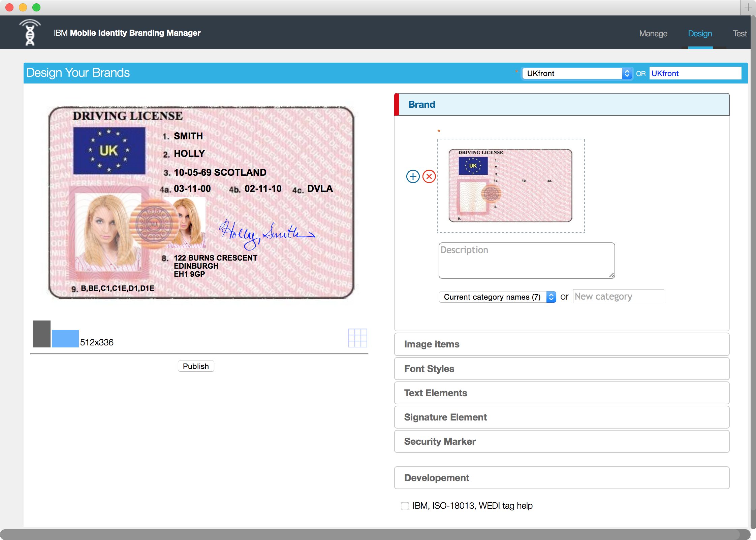Click the blue plus add-image icon
This screenshot has width=756, height=540.
tap(413, 176)
